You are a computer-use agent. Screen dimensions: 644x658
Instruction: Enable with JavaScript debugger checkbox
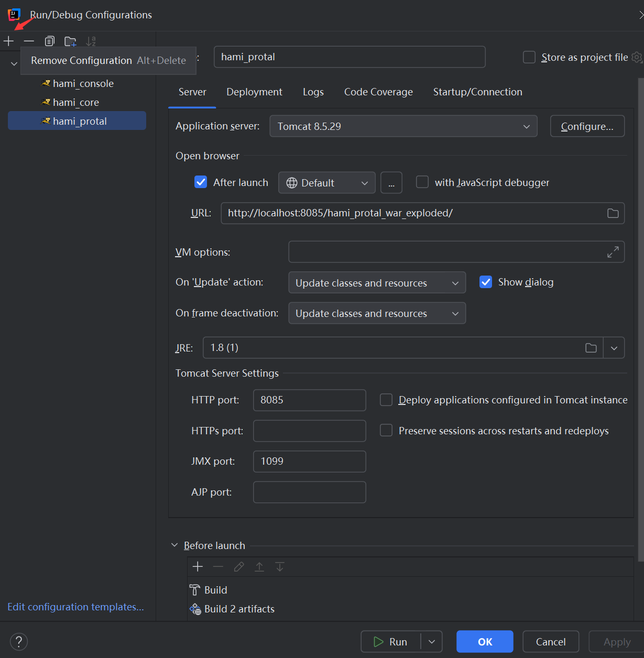(422, 182)
